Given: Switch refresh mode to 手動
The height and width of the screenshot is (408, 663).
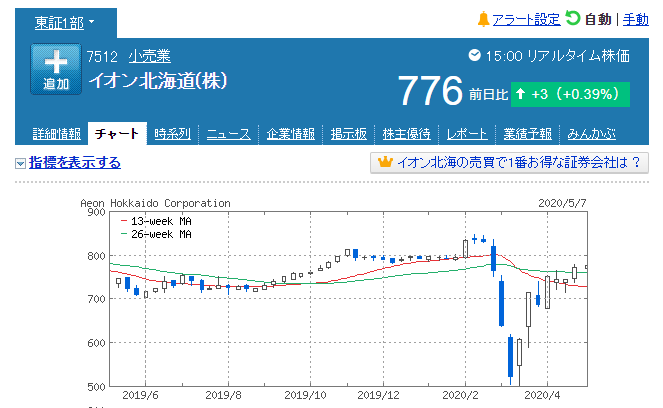Looking at the screenshot, I should point(636,19).
